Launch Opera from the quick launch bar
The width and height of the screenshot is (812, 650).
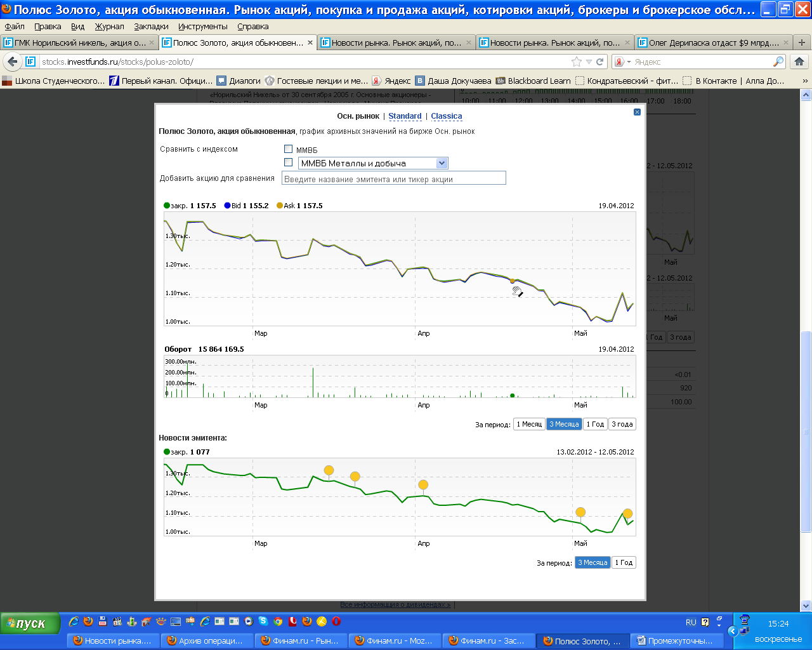336,621
